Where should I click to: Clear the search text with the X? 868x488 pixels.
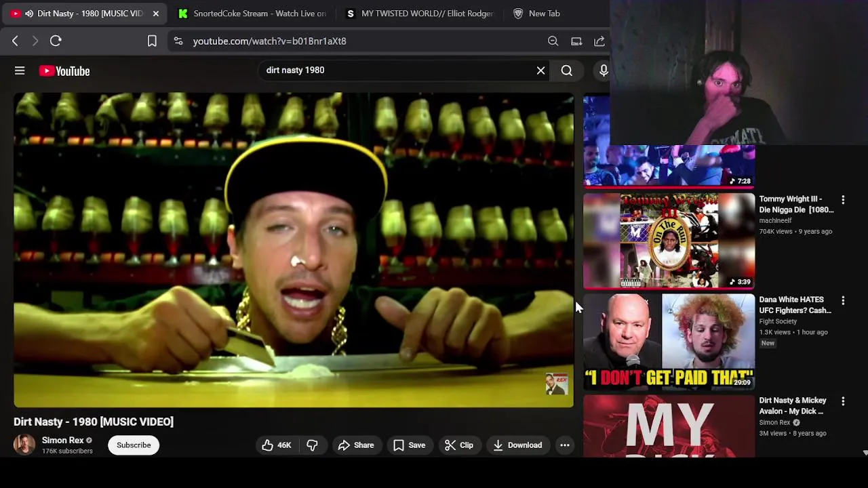click(540, 70)
